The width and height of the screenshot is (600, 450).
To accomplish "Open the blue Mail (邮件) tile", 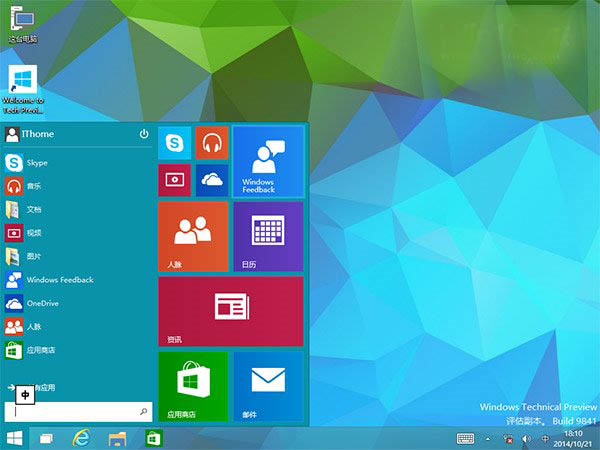I will click(x=267, y=386).
